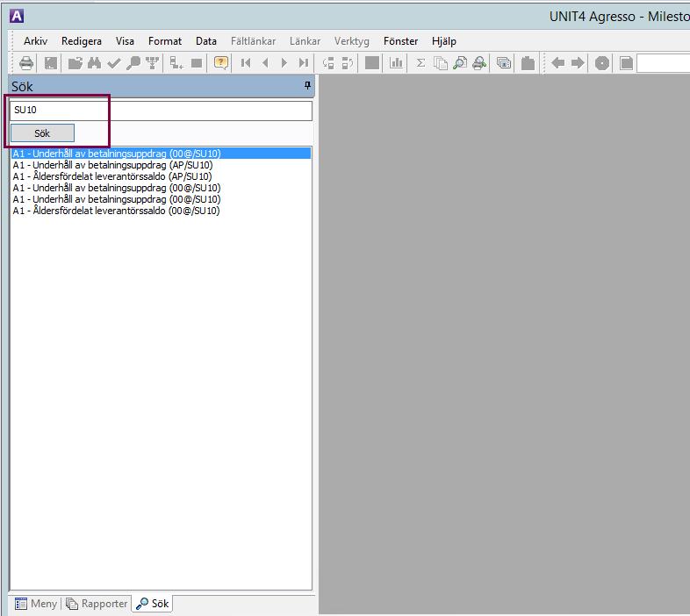The height and width of the screenshot is (616, 690).
Task: Click the print preview icon with printer and magnifier
Action: (479, 63)
